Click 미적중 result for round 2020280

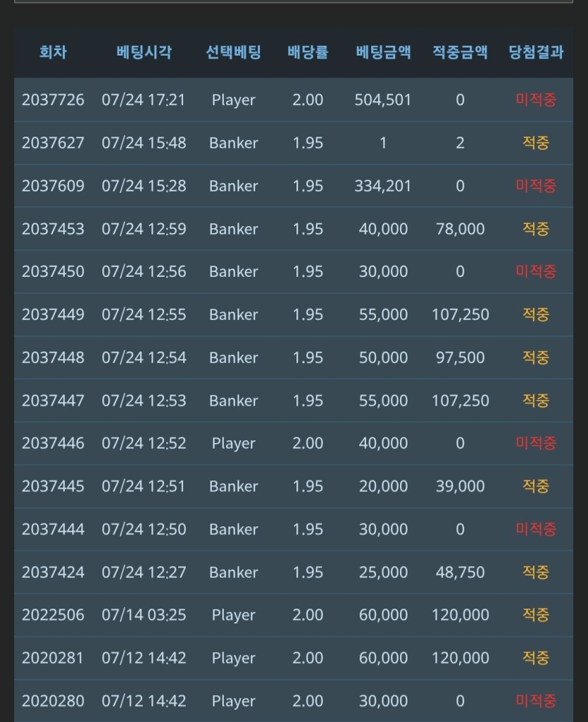click(536, 701)
